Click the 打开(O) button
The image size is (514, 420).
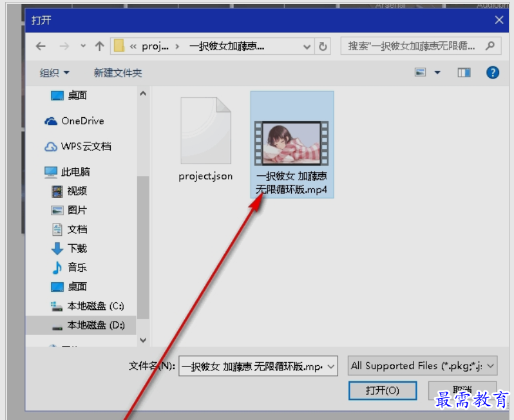383,390
